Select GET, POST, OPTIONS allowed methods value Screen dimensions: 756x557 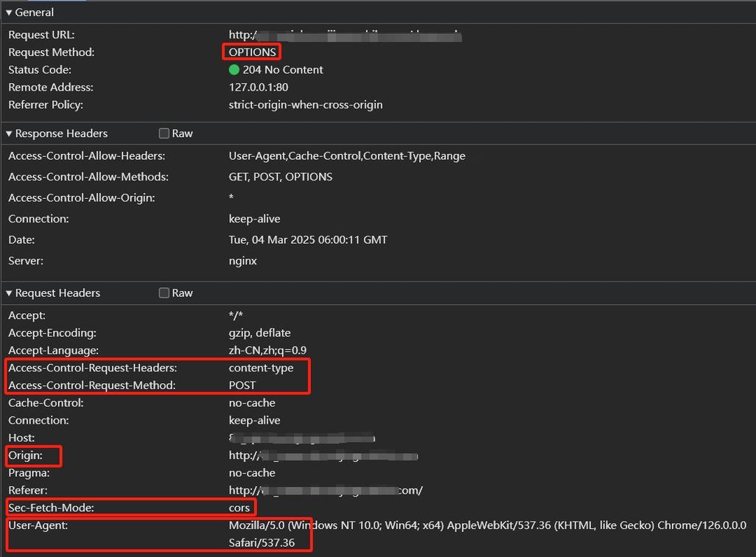[x=281, y=177]
